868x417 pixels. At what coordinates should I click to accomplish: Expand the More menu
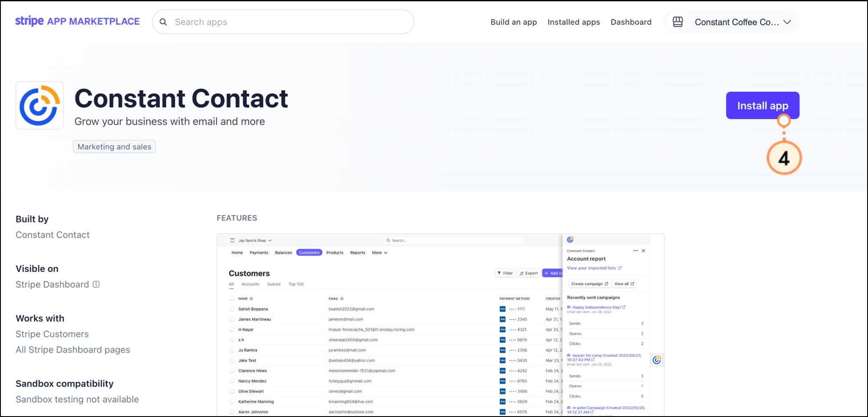point(379,253)
